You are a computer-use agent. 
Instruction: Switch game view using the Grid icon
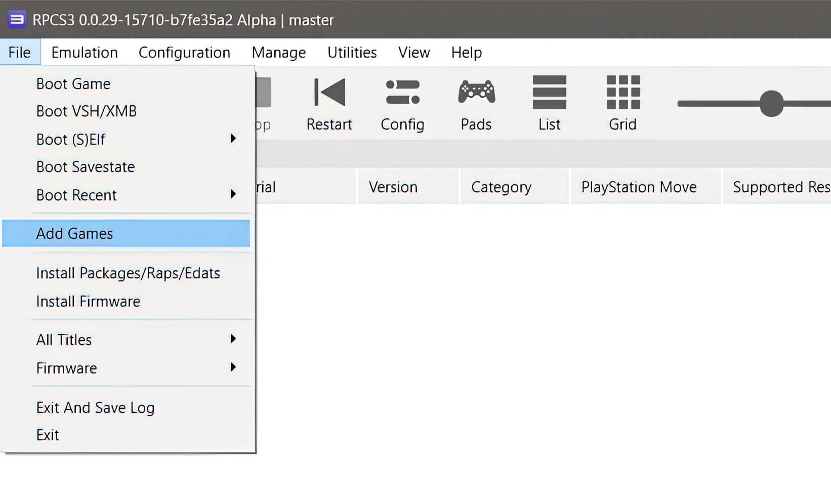click(622, 101)
